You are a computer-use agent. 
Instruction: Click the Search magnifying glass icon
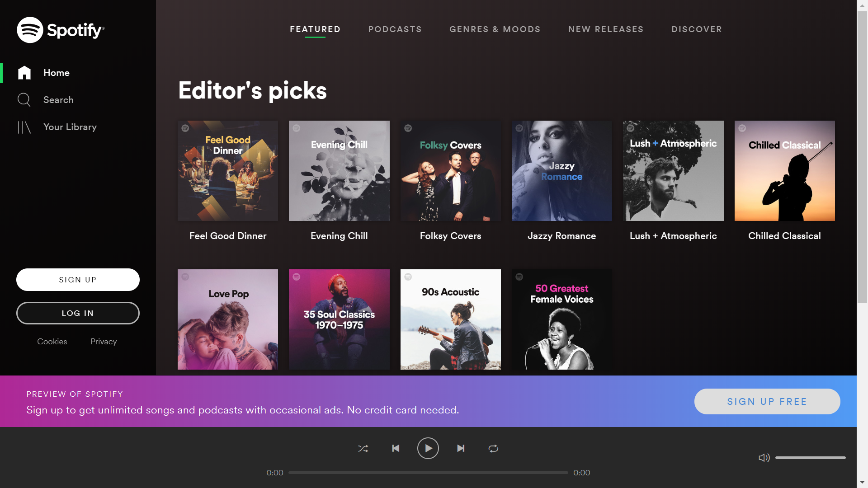tap(24, 99)
